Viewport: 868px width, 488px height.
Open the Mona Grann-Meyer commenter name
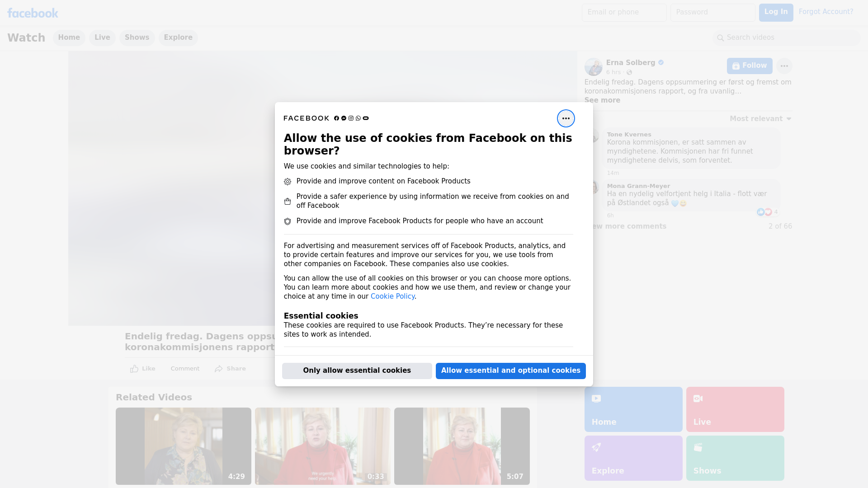[638, 186]
